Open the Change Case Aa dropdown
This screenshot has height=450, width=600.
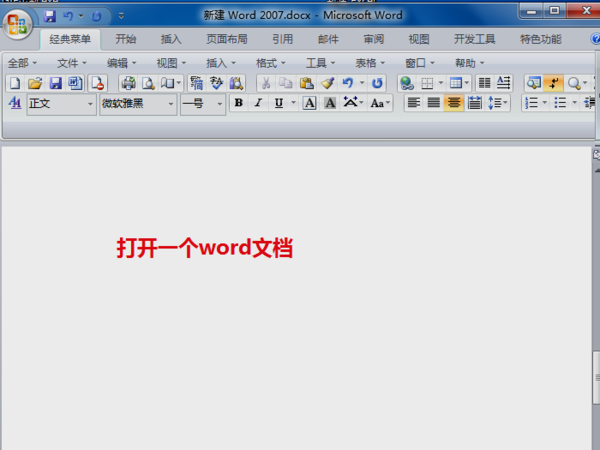pos(380,103)
